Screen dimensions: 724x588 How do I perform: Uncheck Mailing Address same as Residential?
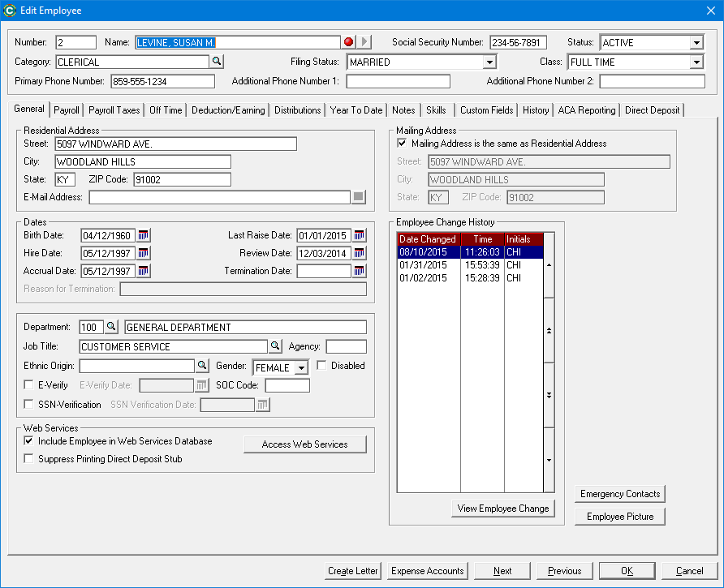(402, 144)
